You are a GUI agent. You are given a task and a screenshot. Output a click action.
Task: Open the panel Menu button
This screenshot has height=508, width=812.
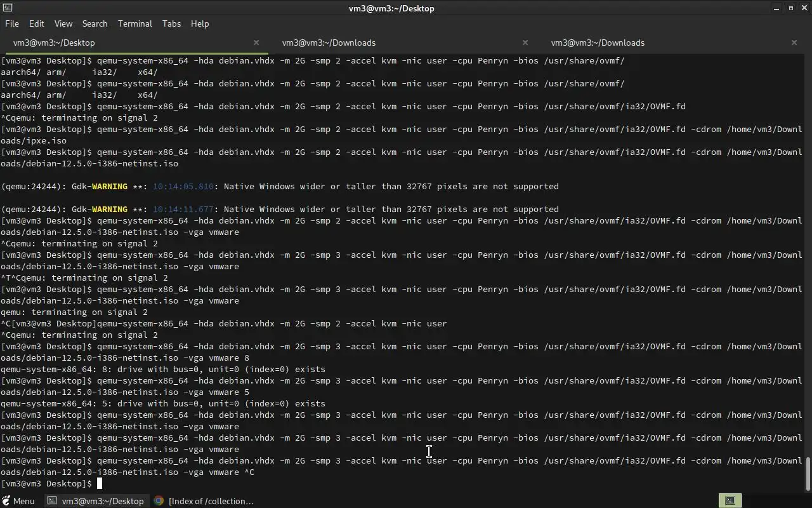[x=18, y=501]
